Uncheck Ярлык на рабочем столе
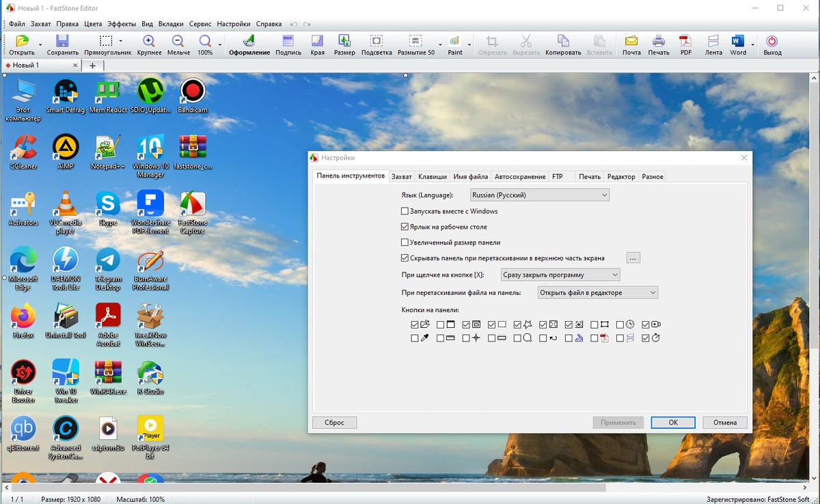Screen dimensions: 820x504 pos(405,227)
